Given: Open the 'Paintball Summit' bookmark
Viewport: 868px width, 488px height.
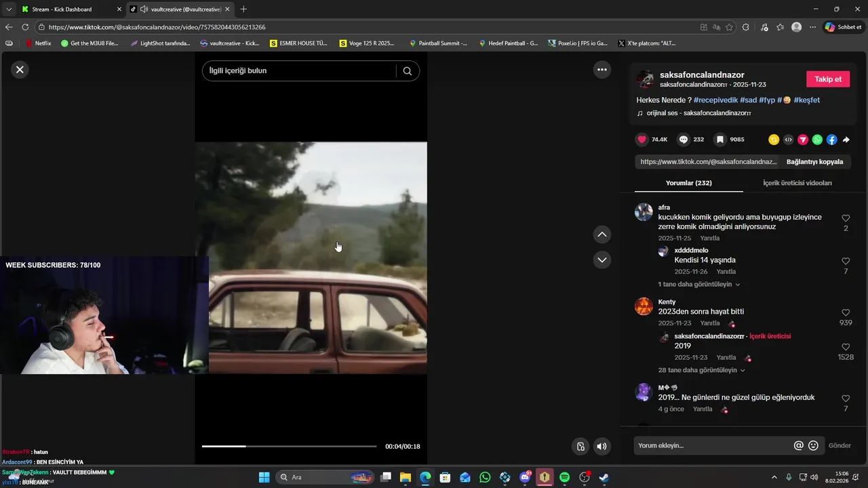Looking at the screenshot, I should pyautogui.click(x=438, y=43).
